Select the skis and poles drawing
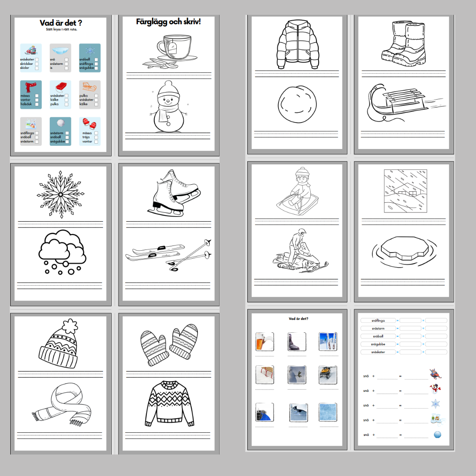The height and width of the screenshot is (476, 476). point(168,255)
